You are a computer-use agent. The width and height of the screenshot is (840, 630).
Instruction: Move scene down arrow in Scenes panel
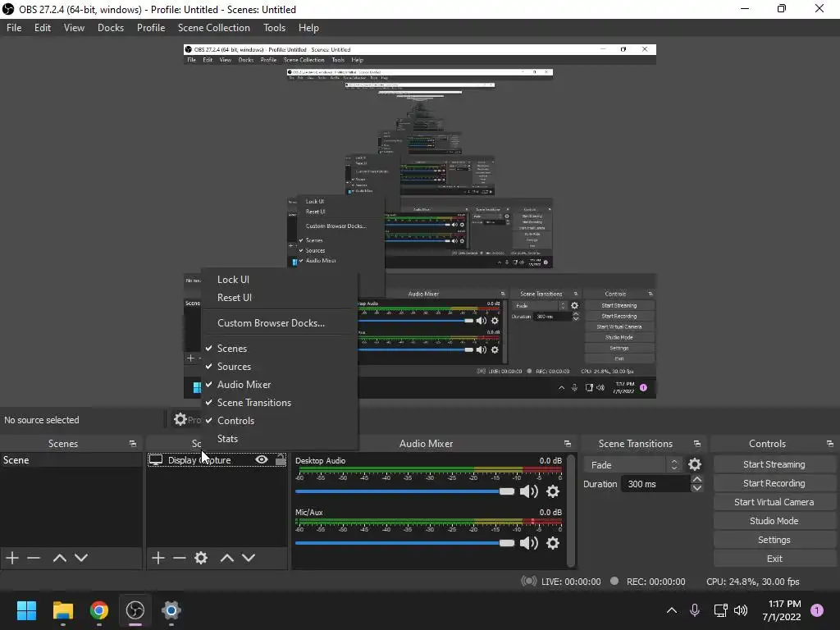click(x=81, y=558)
